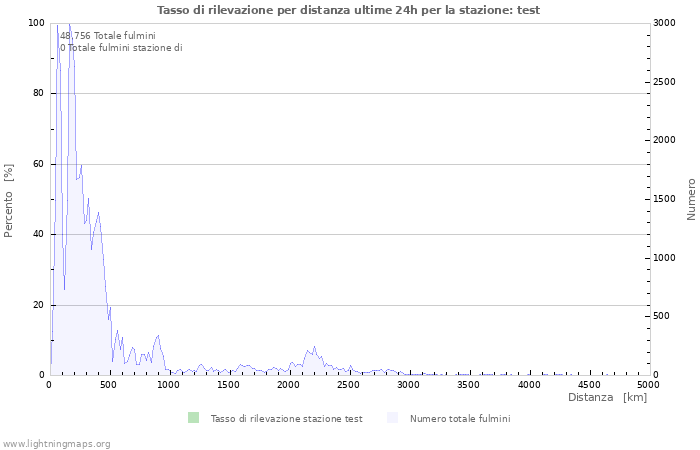Viewport: 700px width, 450px height.
Task: Click the www.lightningmaps.org credit text
Action: coord(55,444)
